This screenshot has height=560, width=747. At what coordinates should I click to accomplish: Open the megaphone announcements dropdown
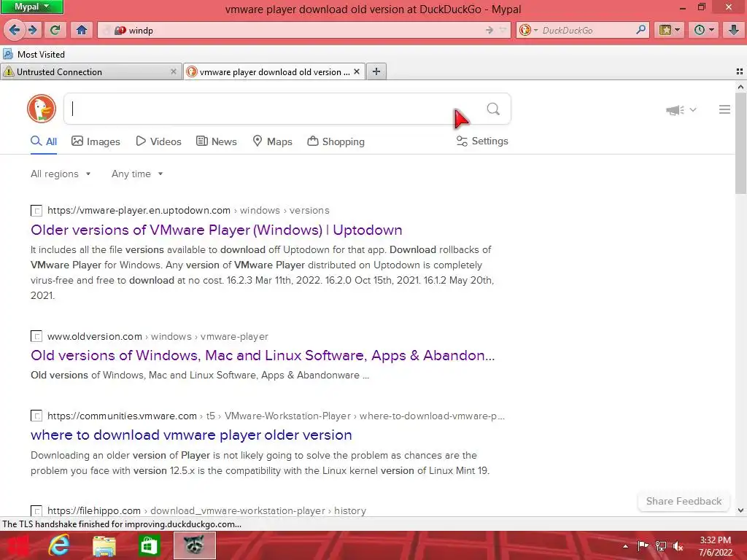pyautogui.click(x=681, y=109)
